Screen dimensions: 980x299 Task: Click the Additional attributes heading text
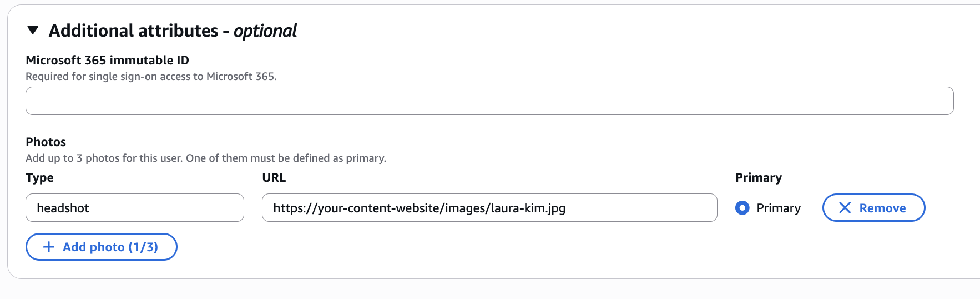click(133, 31)
